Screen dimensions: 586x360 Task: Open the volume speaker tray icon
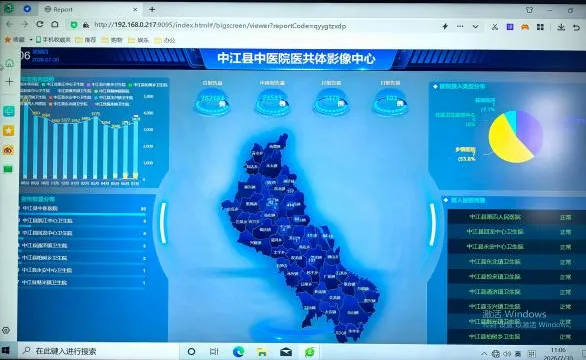(507, 353)
